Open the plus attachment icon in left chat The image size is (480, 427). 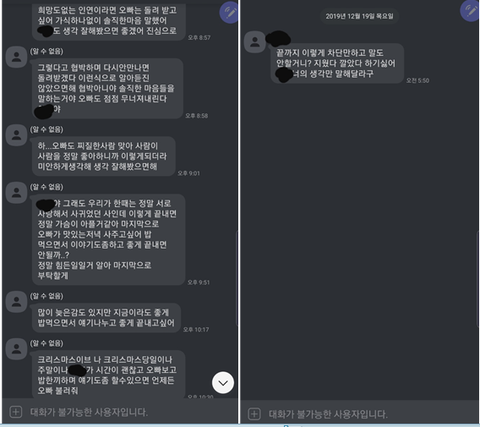pos(16,412)
